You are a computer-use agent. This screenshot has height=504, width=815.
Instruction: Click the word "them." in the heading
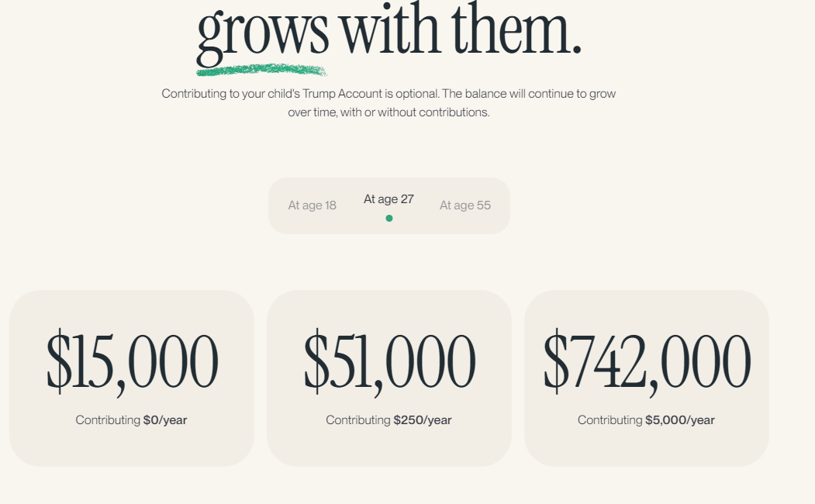tap(516, 31)
